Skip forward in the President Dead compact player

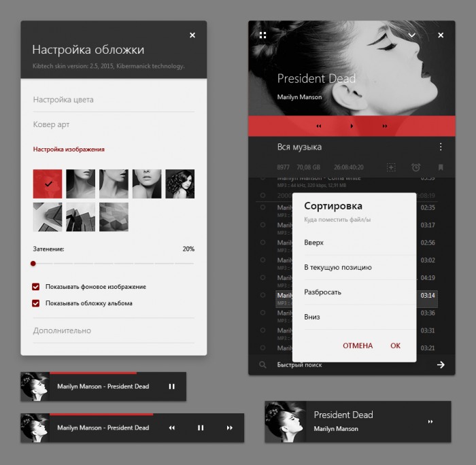(430, 421)
